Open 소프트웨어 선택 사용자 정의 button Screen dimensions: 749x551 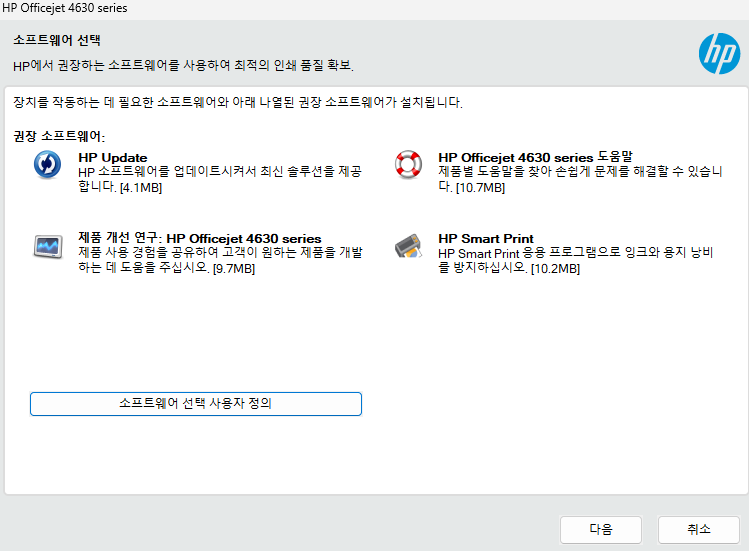(196, 404)
